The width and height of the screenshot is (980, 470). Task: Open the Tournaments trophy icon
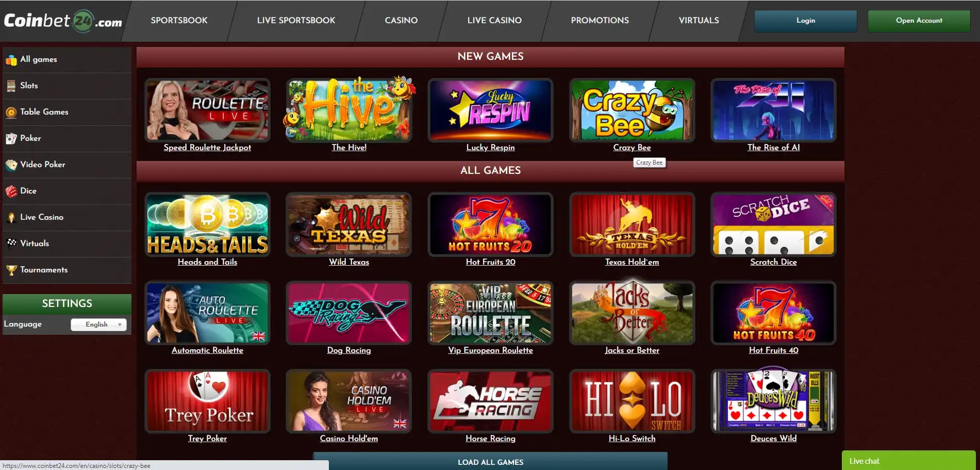pyautogui.click(x=11, y=270)
